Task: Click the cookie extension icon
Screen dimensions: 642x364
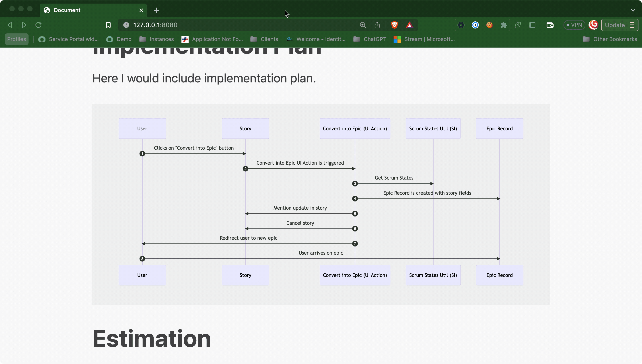Action: pos(489,25)
